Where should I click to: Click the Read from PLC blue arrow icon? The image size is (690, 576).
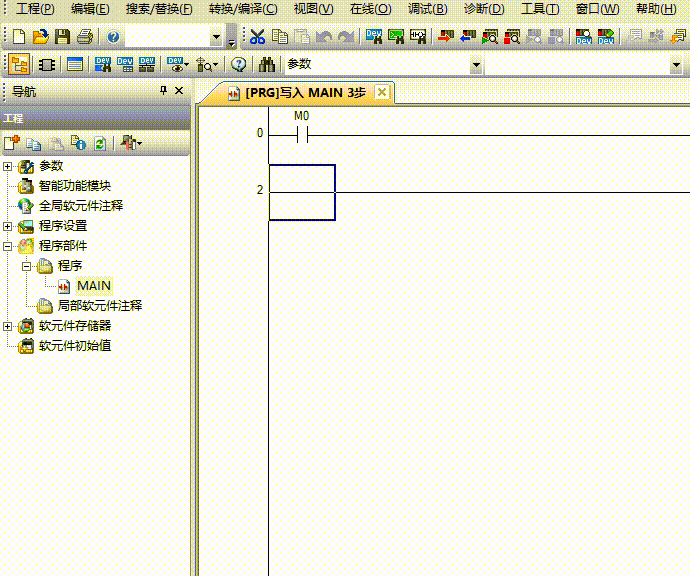467,37
